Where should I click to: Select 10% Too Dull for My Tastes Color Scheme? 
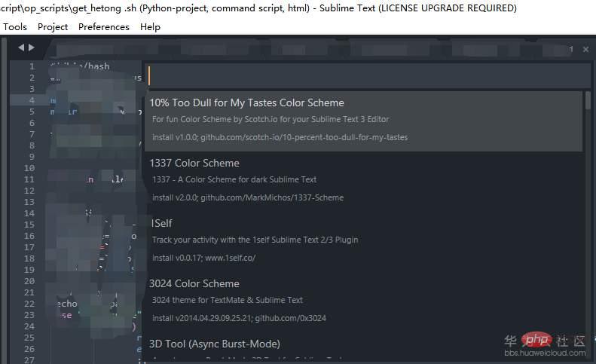364,121
